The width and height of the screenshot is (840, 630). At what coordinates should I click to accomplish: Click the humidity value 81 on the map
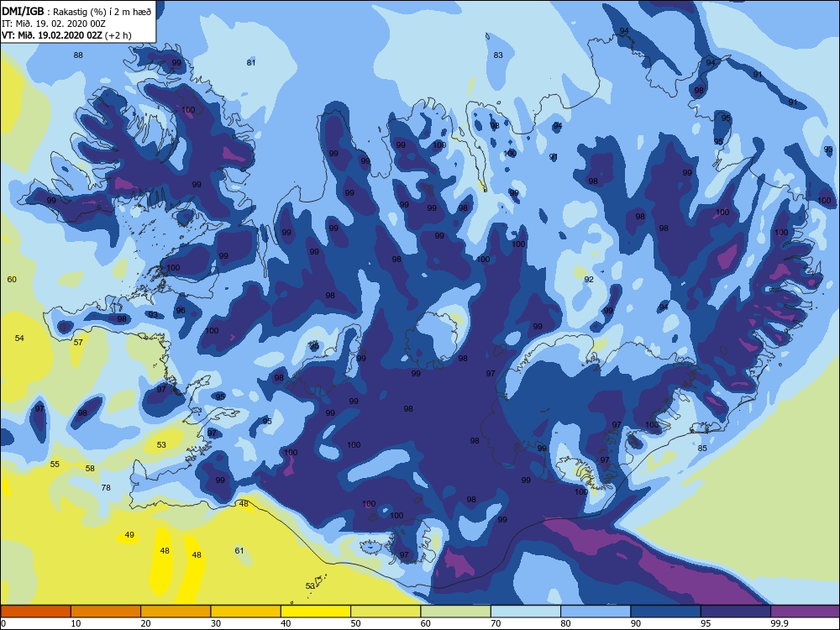click(251, 62)
